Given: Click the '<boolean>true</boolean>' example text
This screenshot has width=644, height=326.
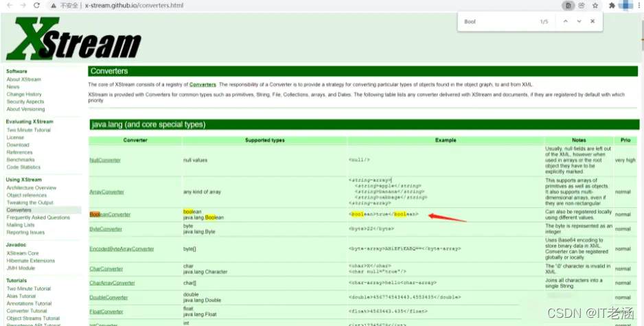Looking at the screenshot, I should [384, 214].
